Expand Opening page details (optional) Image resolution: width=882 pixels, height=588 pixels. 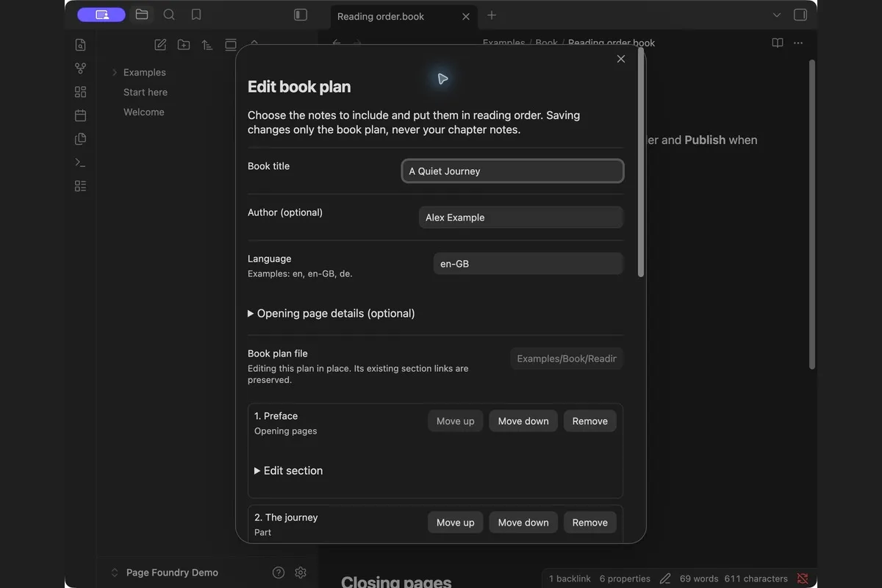[331, 313]
